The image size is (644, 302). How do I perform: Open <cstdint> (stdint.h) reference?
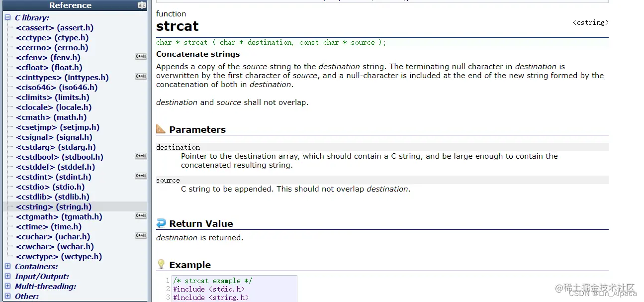(54, 177)
